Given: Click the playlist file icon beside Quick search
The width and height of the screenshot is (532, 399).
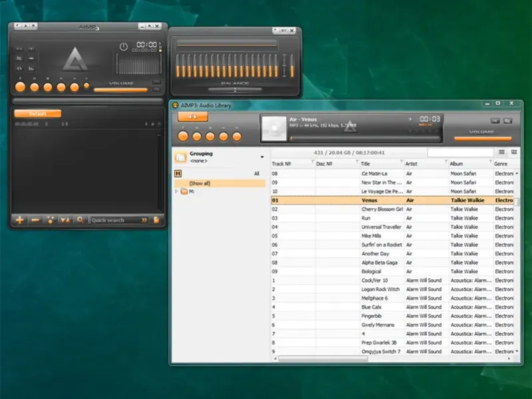Looking at the screenshot, I should coord(156,220).
